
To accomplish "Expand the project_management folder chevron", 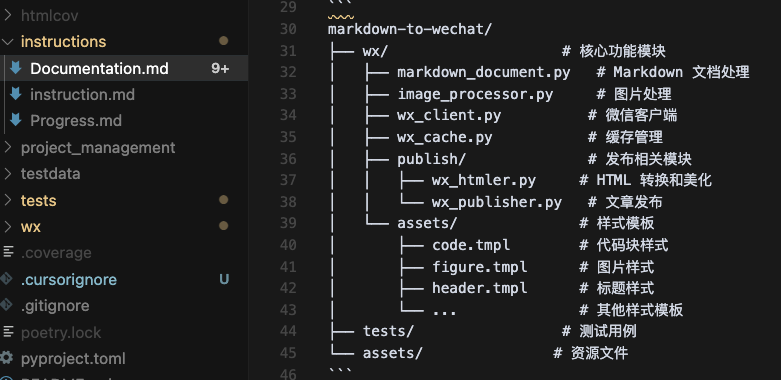I will [8, 147].
